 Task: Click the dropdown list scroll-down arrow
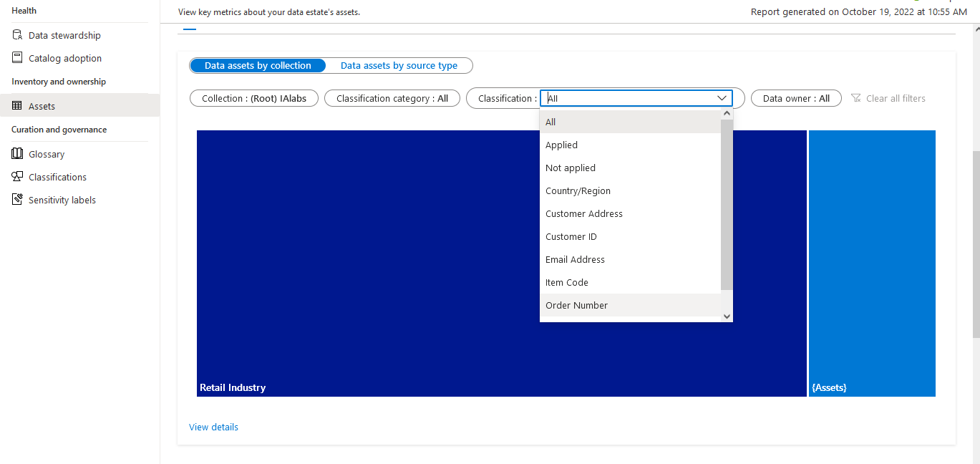(727, 316)
